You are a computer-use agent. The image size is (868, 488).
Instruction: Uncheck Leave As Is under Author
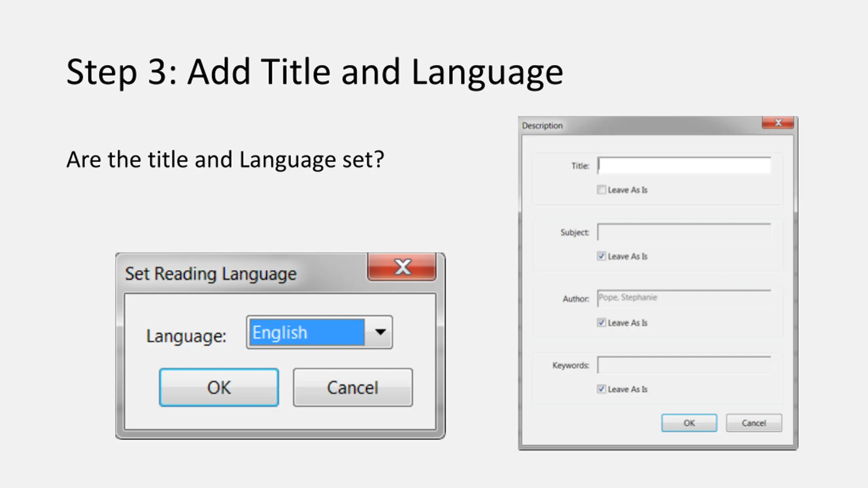[x=601, y=323]
